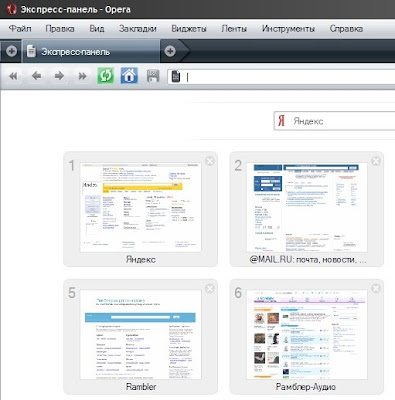Screen dimensions: 395x400
Task: Open speed dial thumbnail 6 Рамблер-Аудио
Action: tap(307, 334)
